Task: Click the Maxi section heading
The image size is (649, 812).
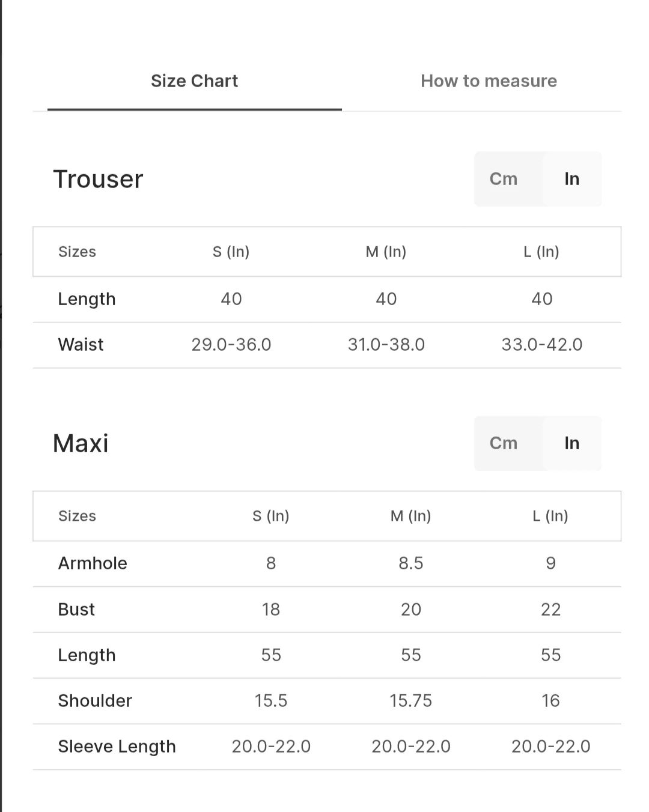Action: coord(81,444)
